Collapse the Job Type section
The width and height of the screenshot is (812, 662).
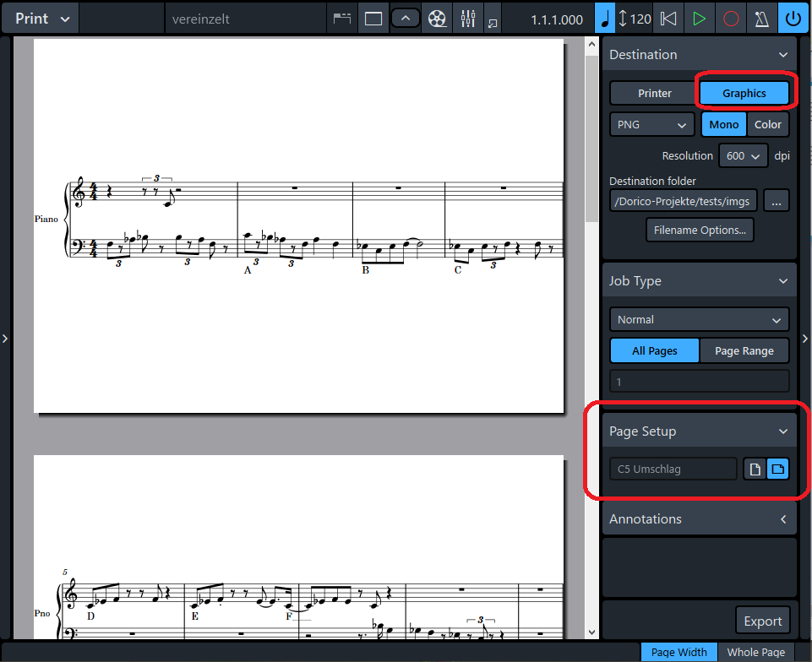(783, 281)
